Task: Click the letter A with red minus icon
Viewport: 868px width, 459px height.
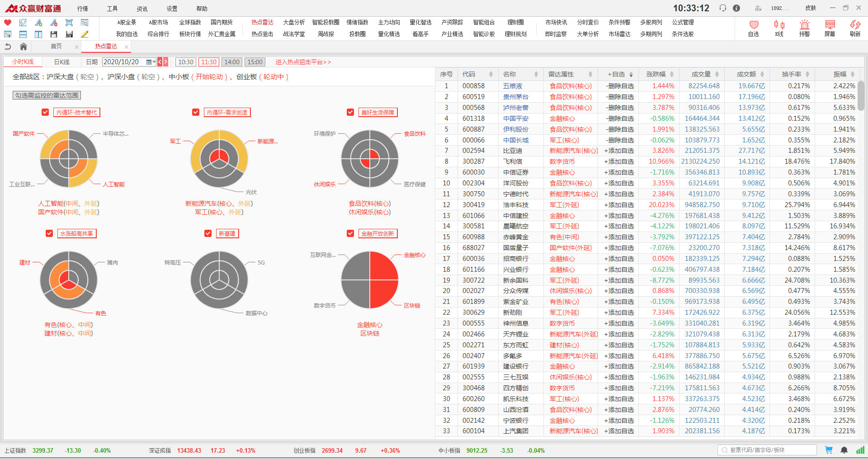Action: pyautogui.click(x=54, y=23)
